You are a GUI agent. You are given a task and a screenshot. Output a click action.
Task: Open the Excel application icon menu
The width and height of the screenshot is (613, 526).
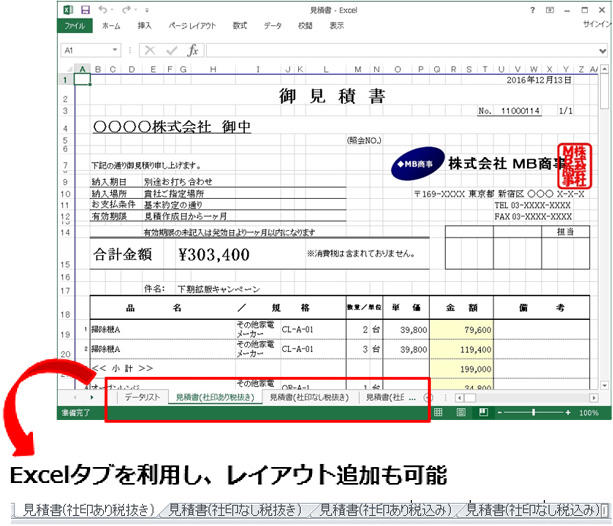tap(68, 10)
